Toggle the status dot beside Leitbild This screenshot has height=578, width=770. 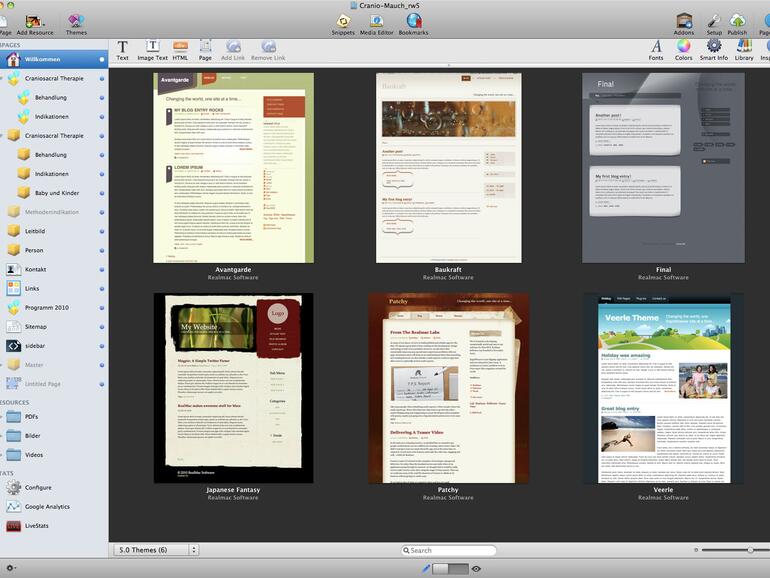[101, 231]
